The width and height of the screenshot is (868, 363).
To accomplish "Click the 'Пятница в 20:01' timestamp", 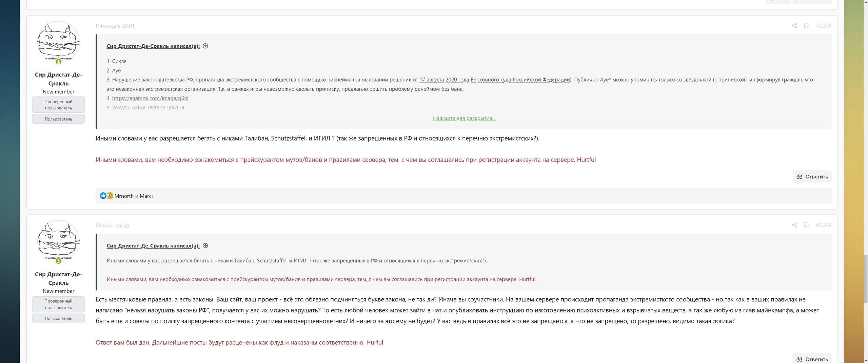I will click(115, 26).
